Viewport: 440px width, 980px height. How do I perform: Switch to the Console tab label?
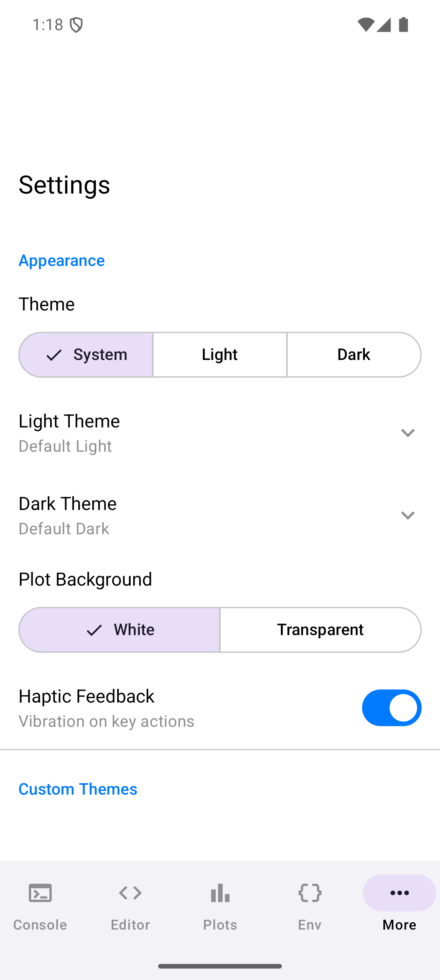point(40,924)
